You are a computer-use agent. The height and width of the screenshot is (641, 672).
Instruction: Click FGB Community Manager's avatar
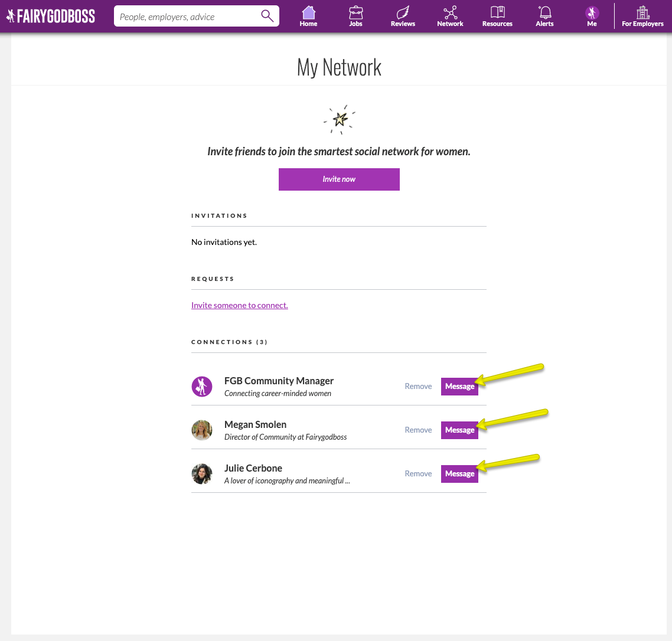[x=202, y=387]
